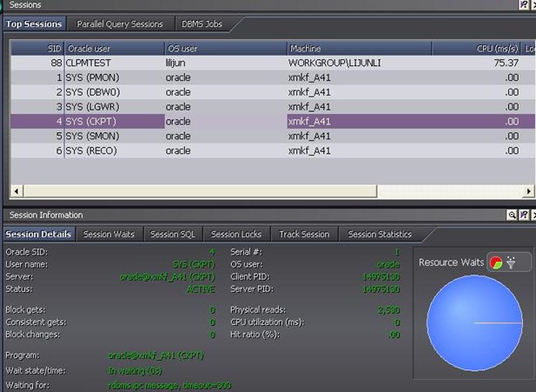
Task: Click the Resource Waits label
Action: (451, 262)
